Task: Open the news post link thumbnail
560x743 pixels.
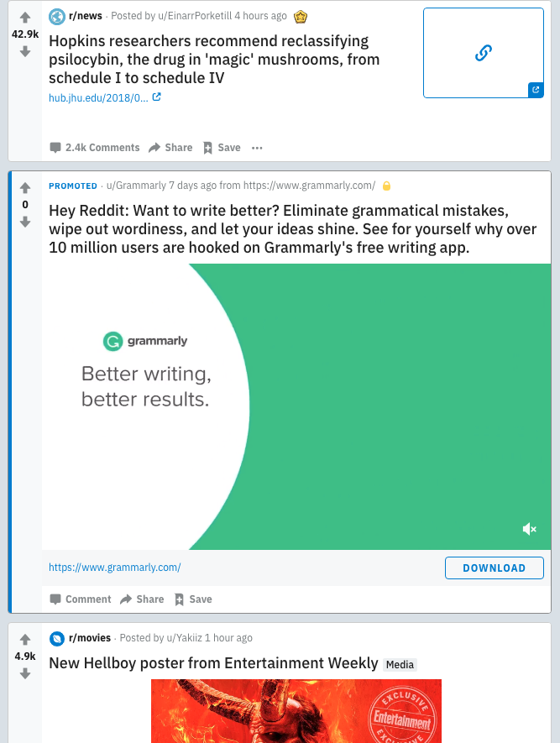Action: tap(483, 53)
